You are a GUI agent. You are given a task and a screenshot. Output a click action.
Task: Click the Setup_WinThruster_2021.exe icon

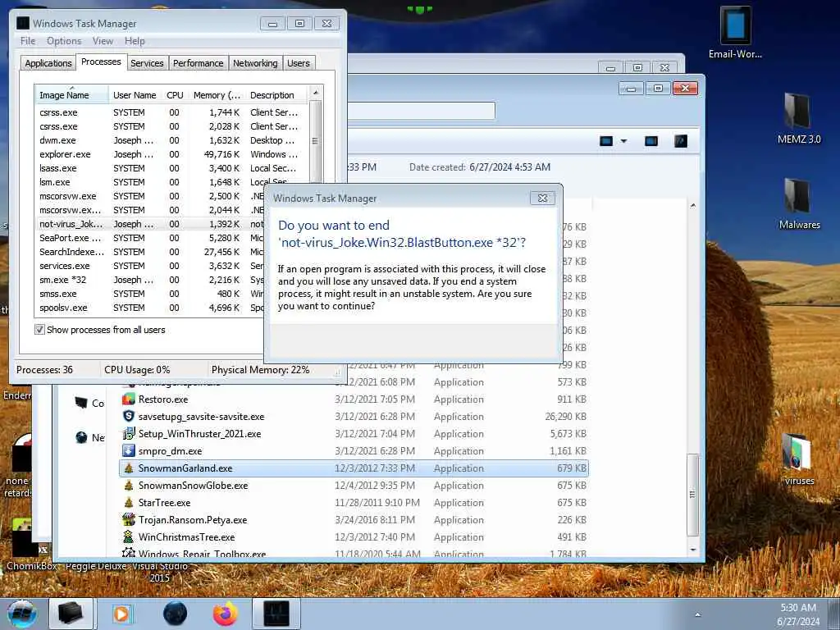point(129,433)
